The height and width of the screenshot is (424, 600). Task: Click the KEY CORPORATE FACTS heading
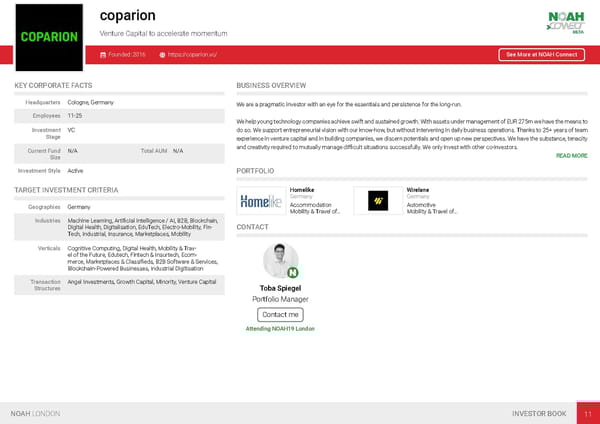pos(53,86)
